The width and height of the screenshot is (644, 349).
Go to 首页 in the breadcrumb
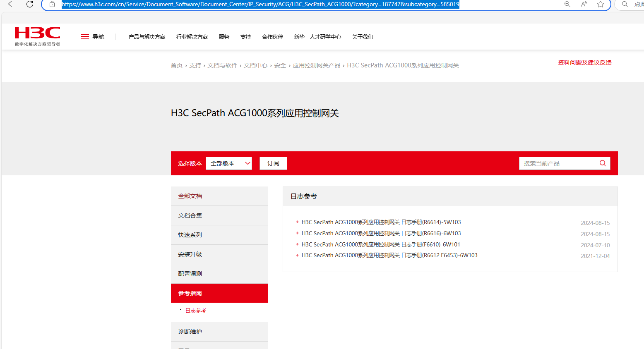(x=177, y=65)
